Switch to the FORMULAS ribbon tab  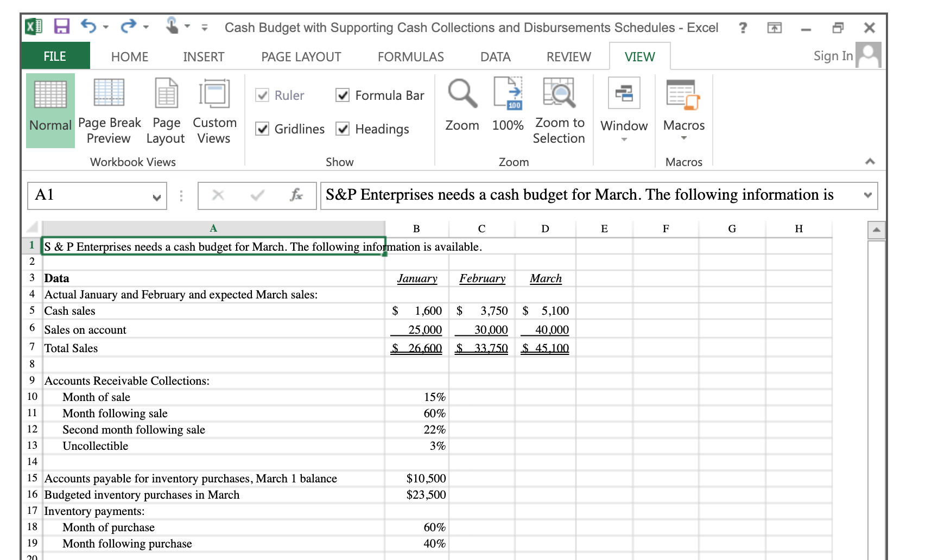click(x=410, y=56)
